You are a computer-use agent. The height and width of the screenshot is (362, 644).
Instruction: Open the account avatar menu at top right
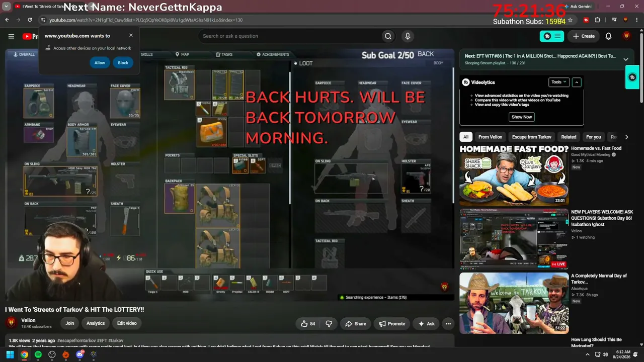click(626, 36)
